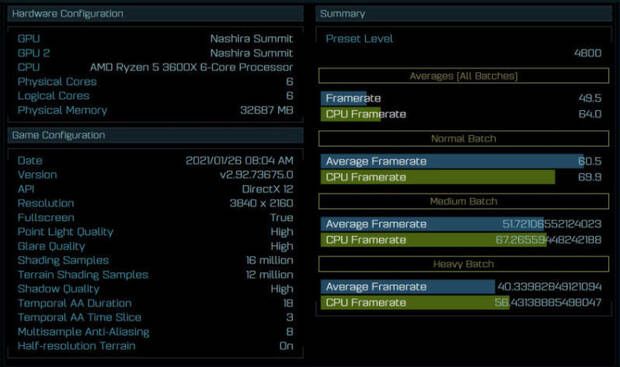Click the Medium Batch box

[x=463, y=201]
